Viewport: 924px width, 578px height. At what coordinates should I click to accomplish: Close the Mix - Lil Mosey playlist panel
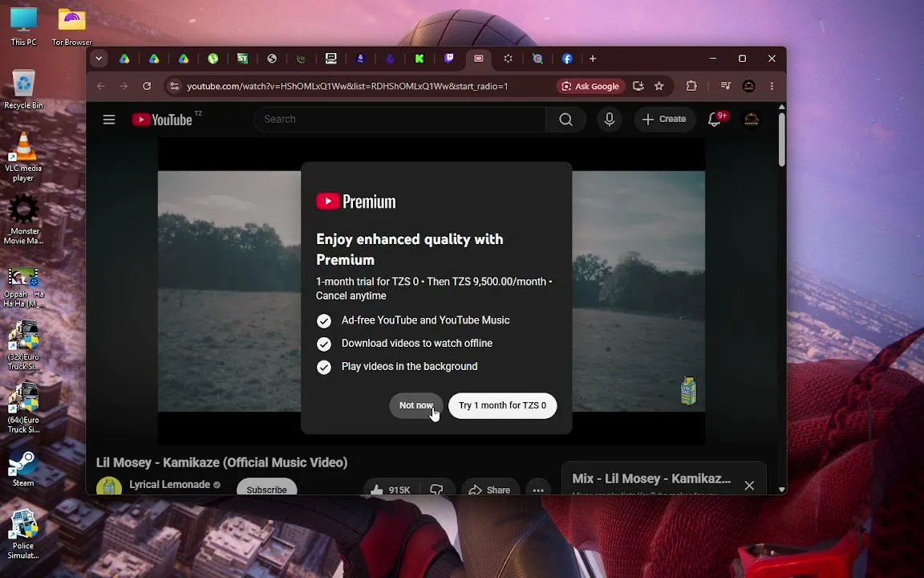(x=749, y=486)
